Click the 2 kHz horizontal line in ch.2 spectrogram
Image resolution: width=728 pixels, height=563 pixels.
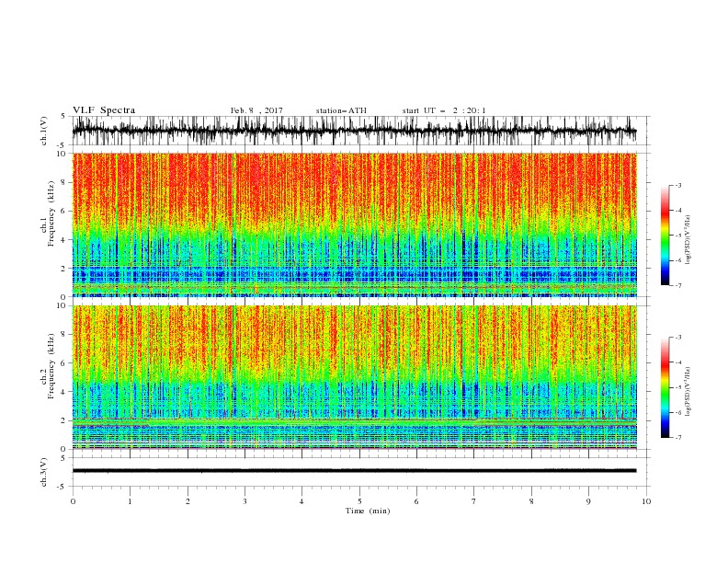coord(354,420)
